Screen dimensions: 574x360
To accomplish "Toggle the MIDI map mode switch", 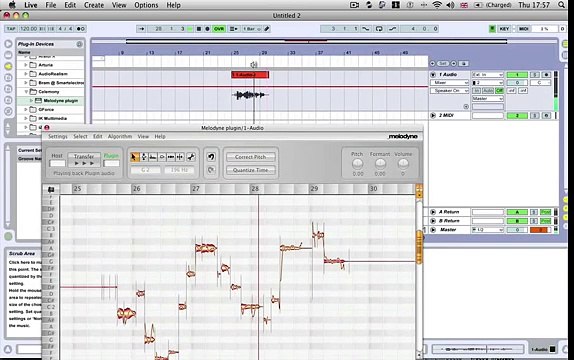I will [523, 29].
